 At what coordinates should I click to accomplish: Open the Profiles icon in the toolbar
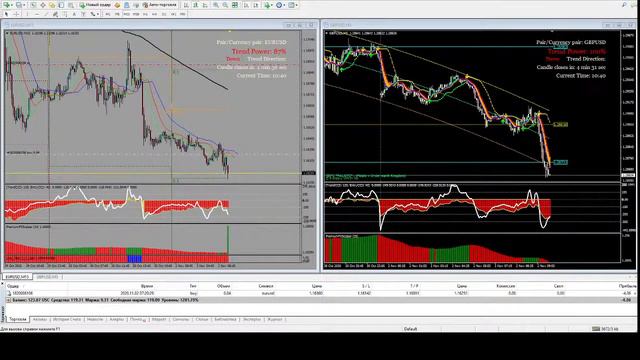click(19, 5)
